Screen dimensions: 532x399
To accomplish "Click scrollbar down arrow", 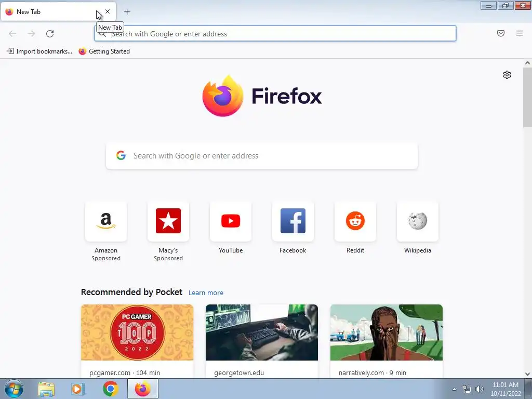I will coord(527,374).
